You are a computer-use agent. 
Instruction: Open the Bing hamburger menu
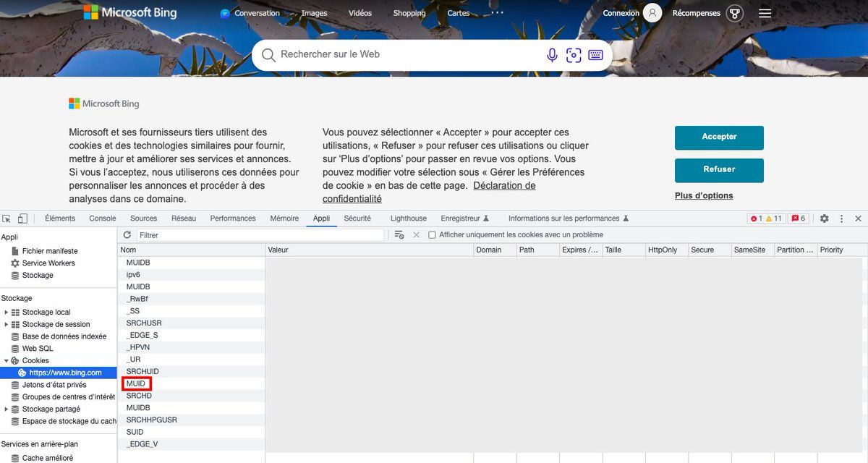tap(765, 13)
